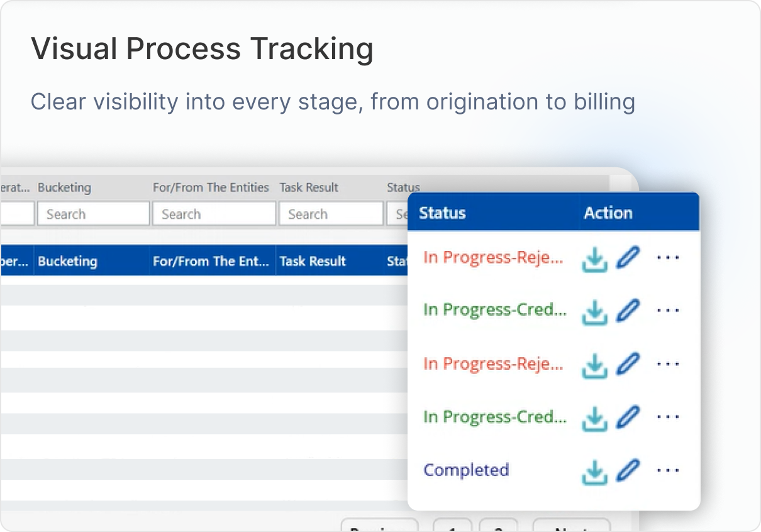Screen dimensions: 761x532
Task: Open three-dot menu for Completed row
Action: pos(667,470)
